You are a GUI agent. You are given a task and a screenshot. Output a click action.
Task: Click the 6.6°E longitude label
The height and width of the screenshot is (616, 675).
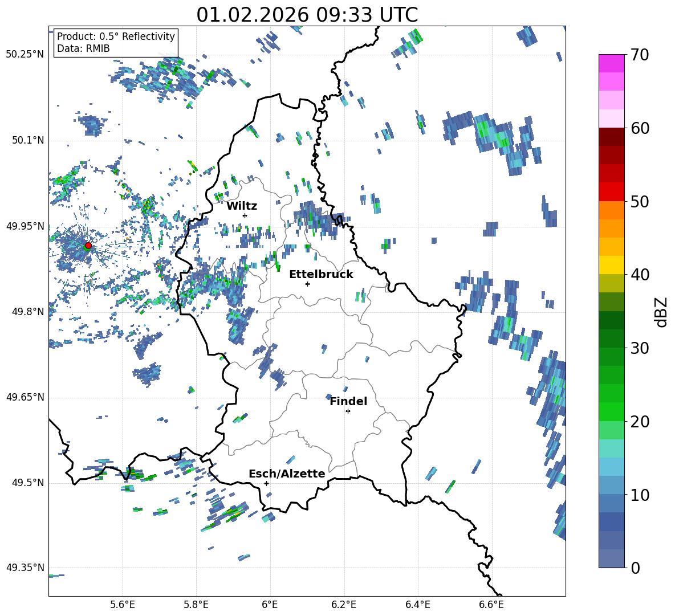click(x=491, y=605)
